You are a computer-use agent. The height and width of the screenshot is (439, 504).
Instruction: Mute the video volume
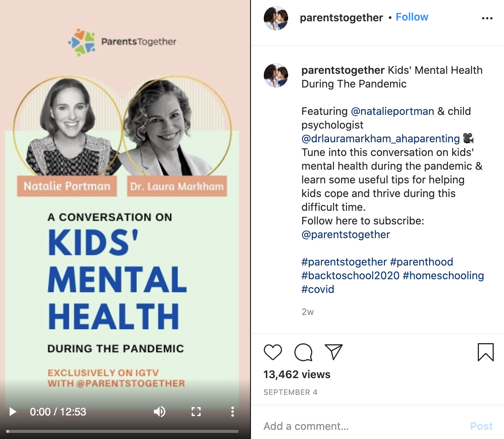coord(160,412)
